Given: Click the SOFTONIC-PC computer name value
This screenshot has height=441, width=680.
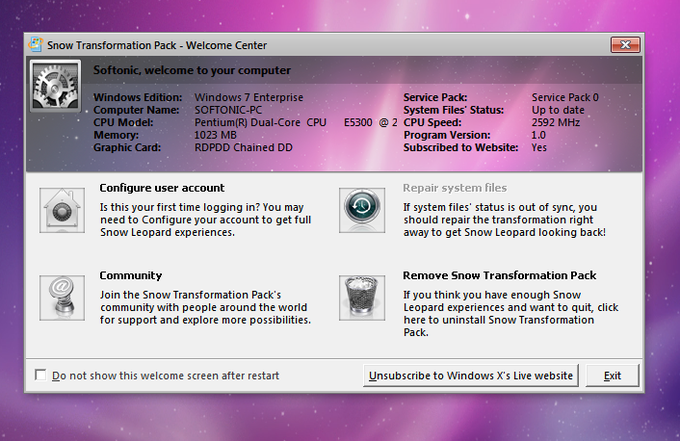Looking at the screenshot, I should (x=228, y=110).
